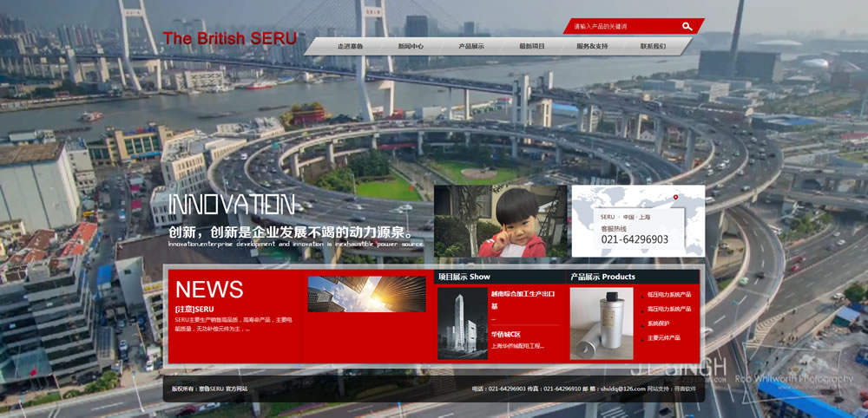
Task: Click the capacitor product image
Action: 602,323
